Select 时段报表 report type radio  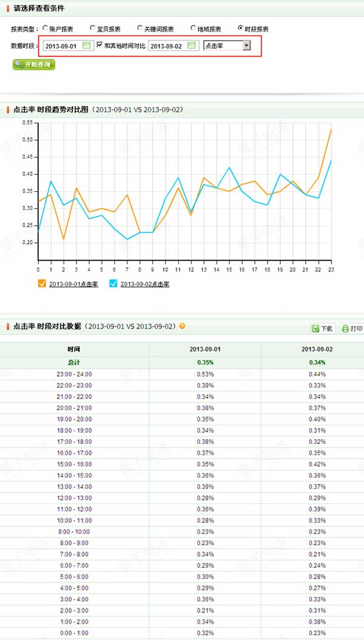pos(240,28)
